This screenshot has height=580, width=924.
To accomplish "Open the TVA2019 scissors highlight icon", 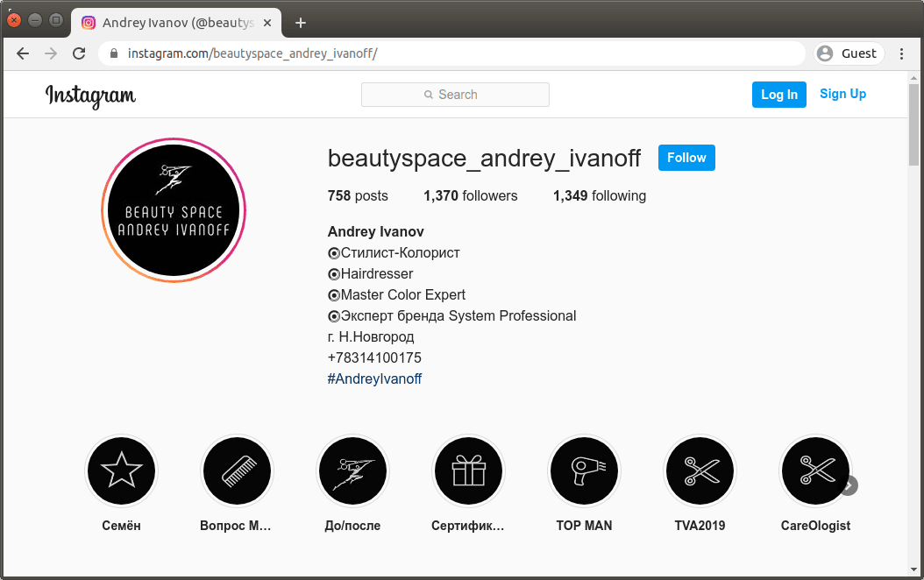I will click(x=700, y=471).
